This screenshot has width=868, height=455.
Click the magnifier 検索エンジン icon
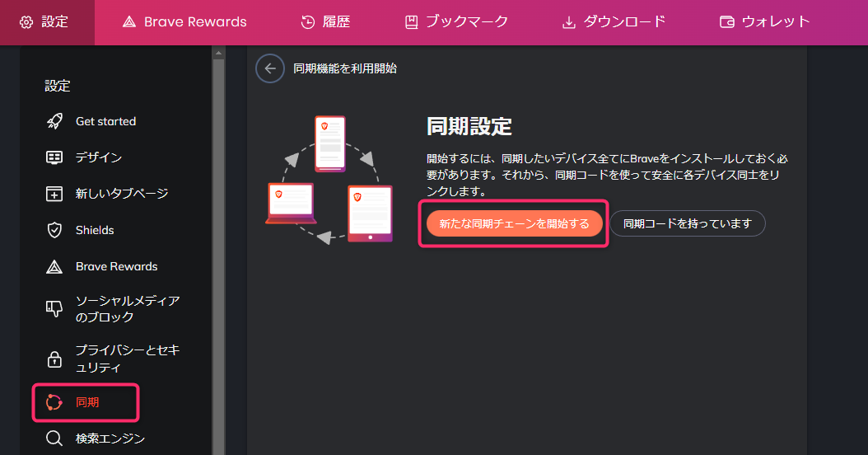(54, 439)
